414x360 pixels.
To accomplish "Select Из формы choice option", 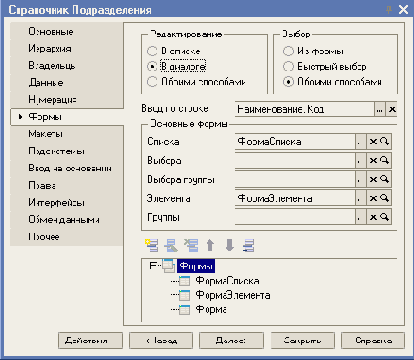I will click(288, 51).
